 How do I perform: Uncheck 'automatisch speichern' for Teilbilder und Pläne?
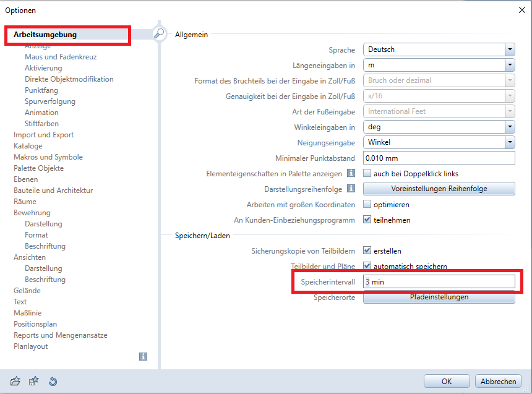coord(367,267)
